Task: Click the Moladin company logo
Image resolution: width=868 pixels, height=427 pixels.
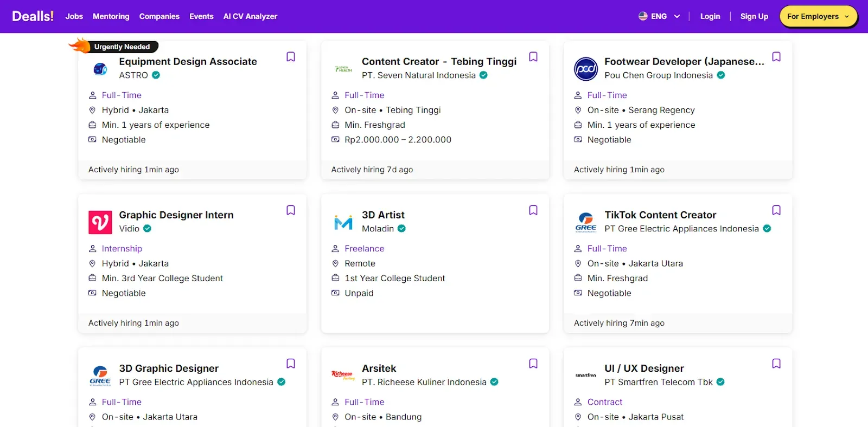Action: 343,222
